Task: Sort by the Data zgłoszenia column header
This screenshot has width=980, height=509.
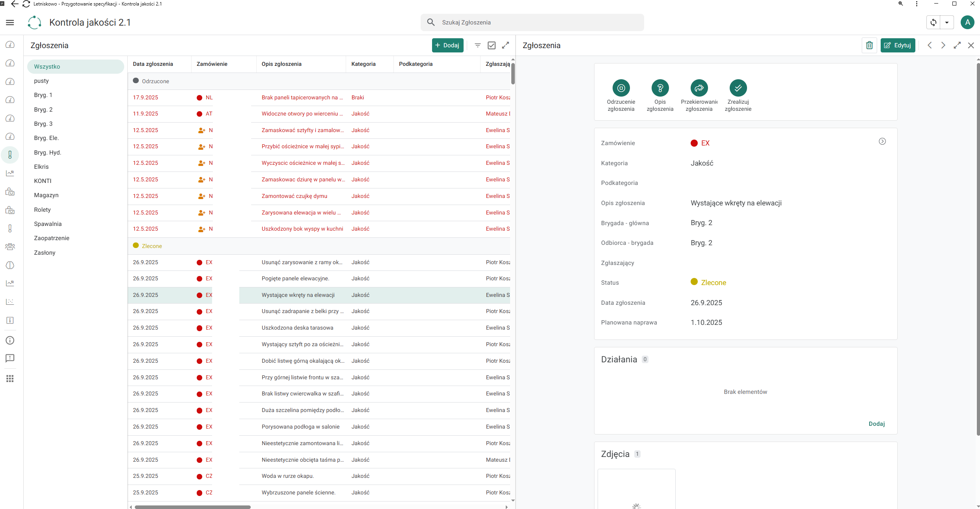Action: coord(153,64)
